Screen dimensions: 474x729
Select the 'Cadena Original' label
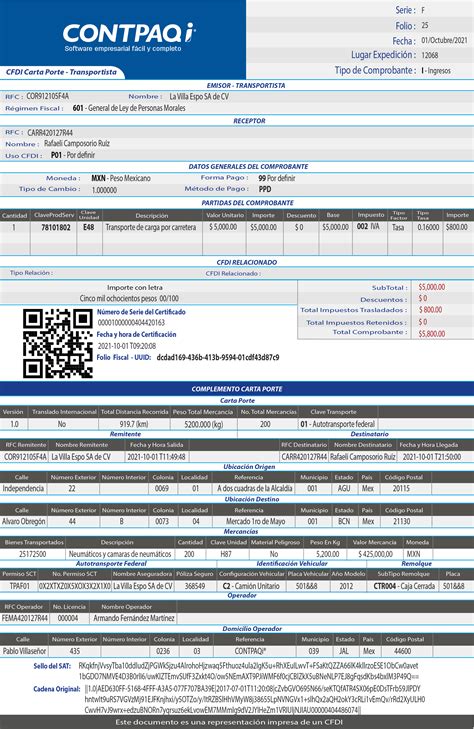57,689
